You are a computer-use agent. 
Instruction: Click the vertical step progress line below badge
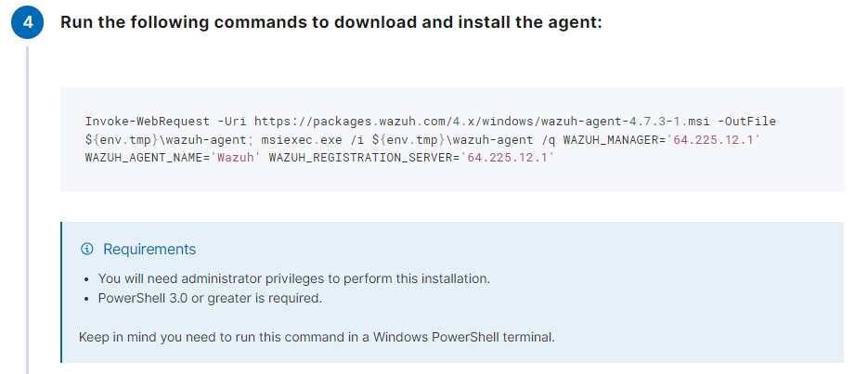(27, 211)
